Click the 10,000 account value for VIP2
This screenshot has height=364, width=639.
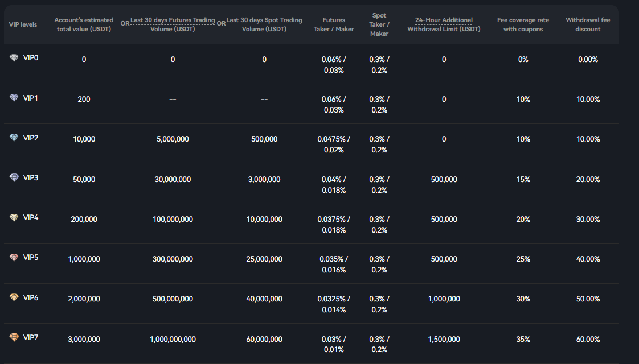pyautogui.click(x=84, y=139)
